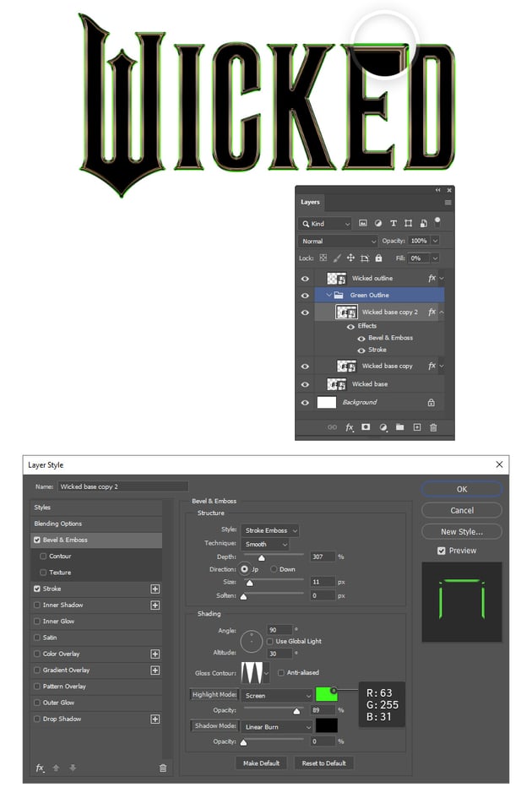Click Create new adjustment layer icon
Screen dimensions: 532x798
coord(383,427)
